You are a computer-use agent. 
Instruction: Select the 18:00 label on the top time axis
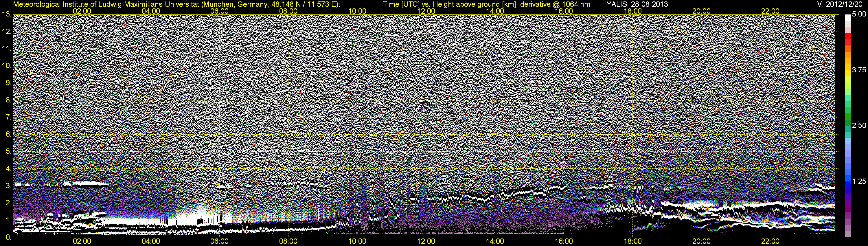(x=632, y=11)
